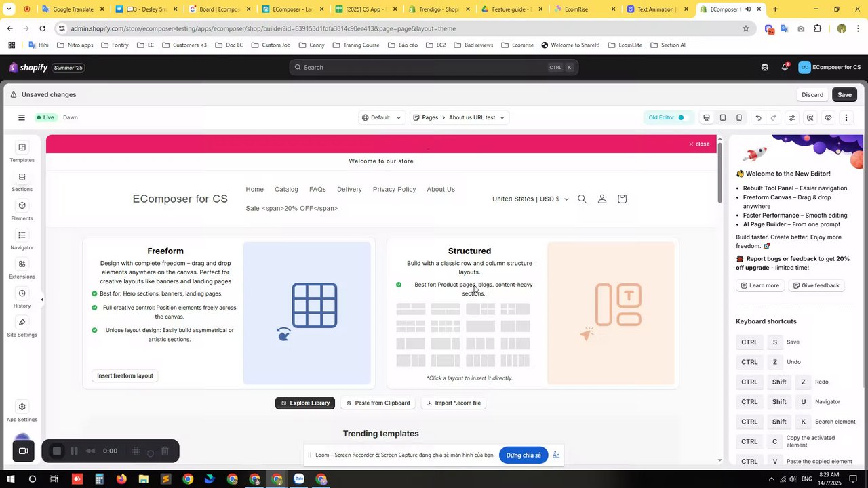Viewport: 868px width, 488px height.
Task: Open the hamburger menu of the editor
Action: click(22, 117)
